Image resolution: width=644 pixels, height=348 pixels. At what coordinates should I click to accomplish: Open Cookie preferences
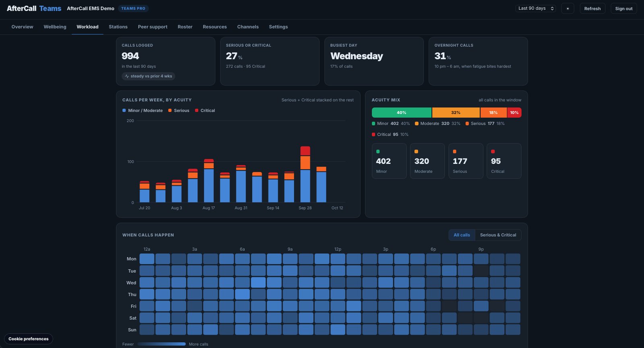point(29,339)
